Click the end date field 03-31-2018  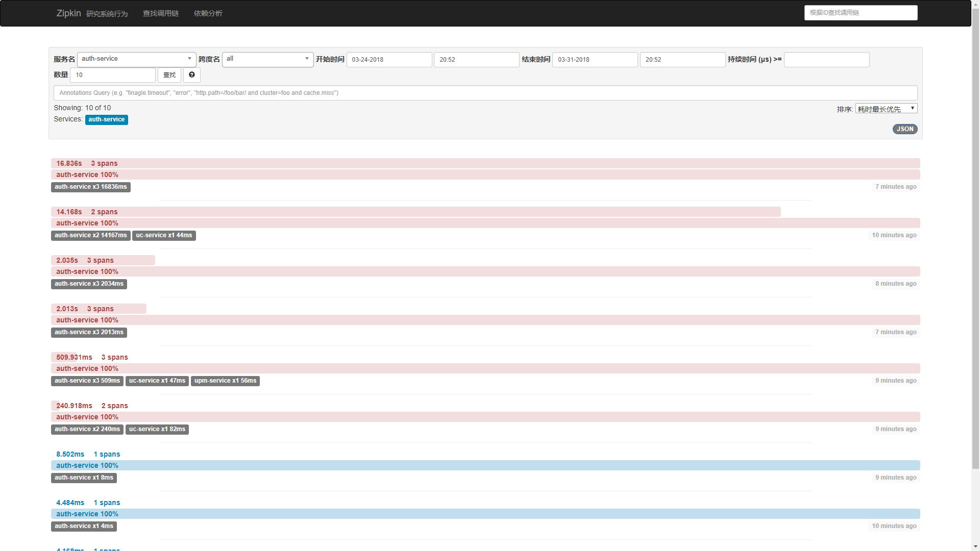tap(595, 60)
